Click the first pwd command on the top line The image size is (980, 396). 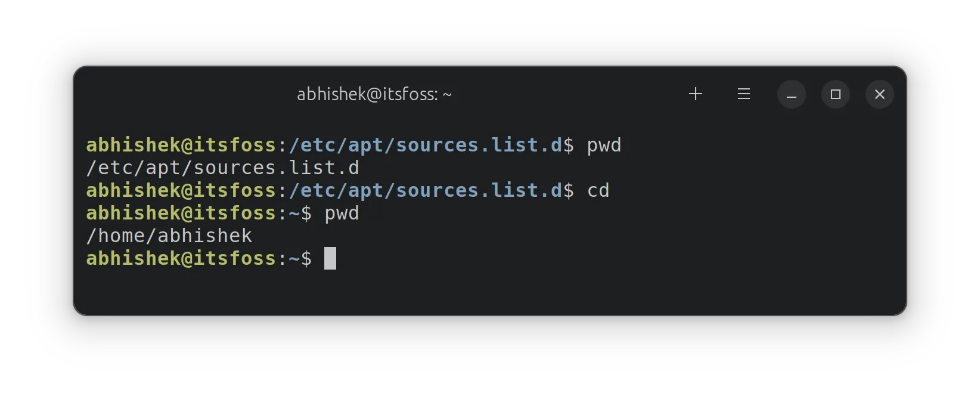coord(604,146)
